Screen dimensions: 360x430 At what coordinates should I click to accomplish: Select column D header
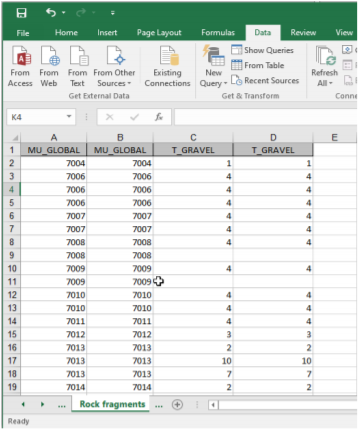[x=273, y=137]
